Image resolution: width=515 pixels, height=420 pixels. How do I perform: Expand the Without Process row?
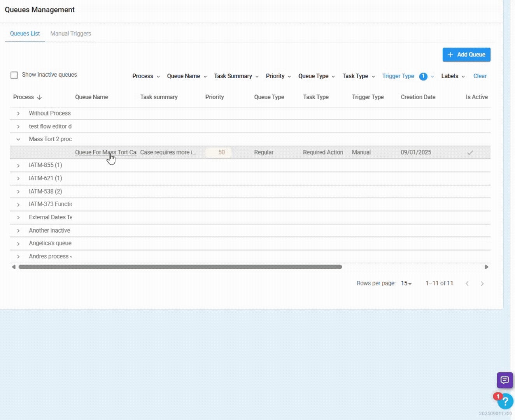[18, 114]
